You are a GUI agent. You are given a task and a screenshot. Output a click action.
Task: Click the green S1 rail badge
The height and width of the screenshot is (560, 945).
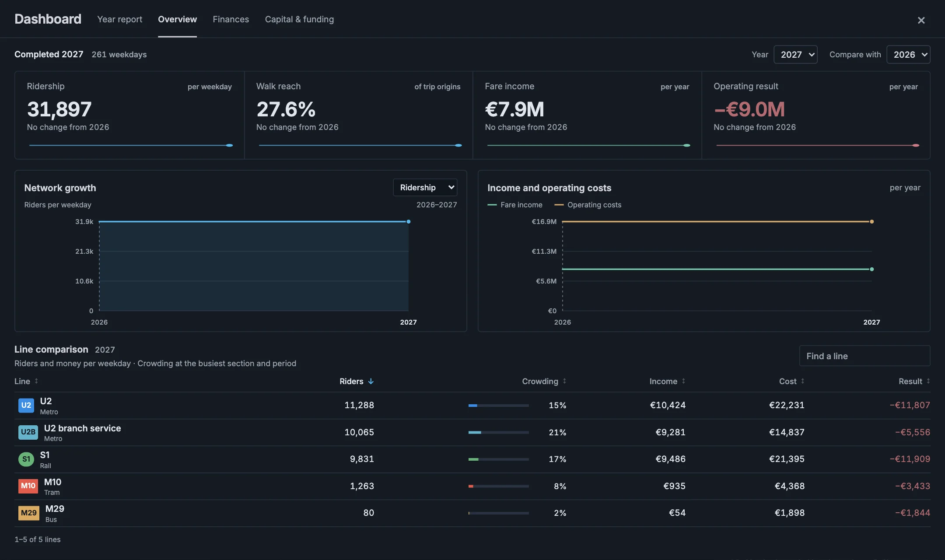pos(26,459)
